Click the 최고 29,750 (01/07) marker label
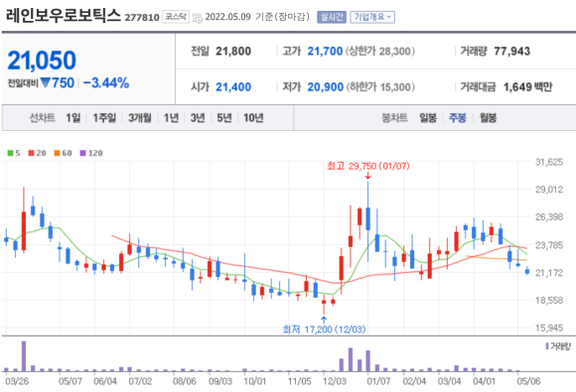This screenshot has width=576, height=392. (x=368, y=167)
